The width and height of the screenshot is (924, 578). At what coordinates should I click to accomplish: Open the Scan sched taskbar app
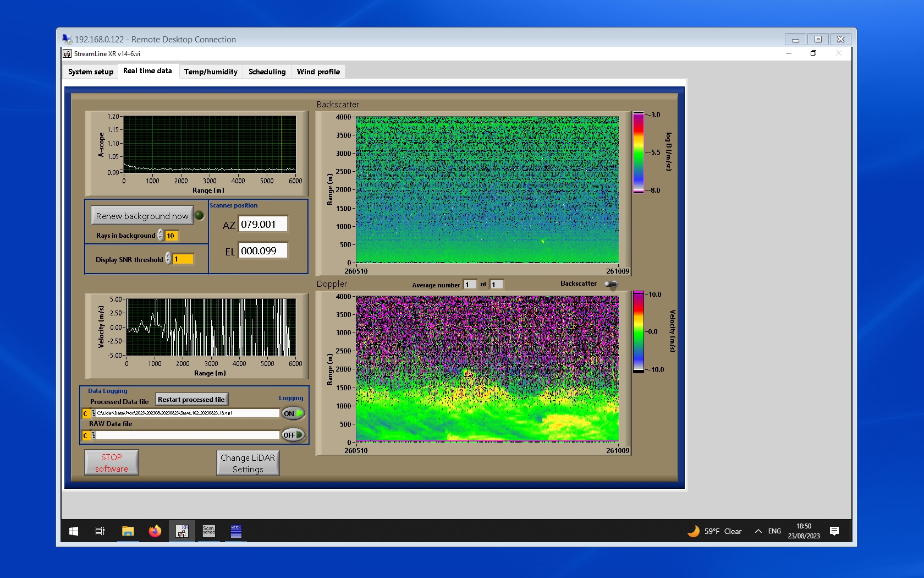point(208,531)
